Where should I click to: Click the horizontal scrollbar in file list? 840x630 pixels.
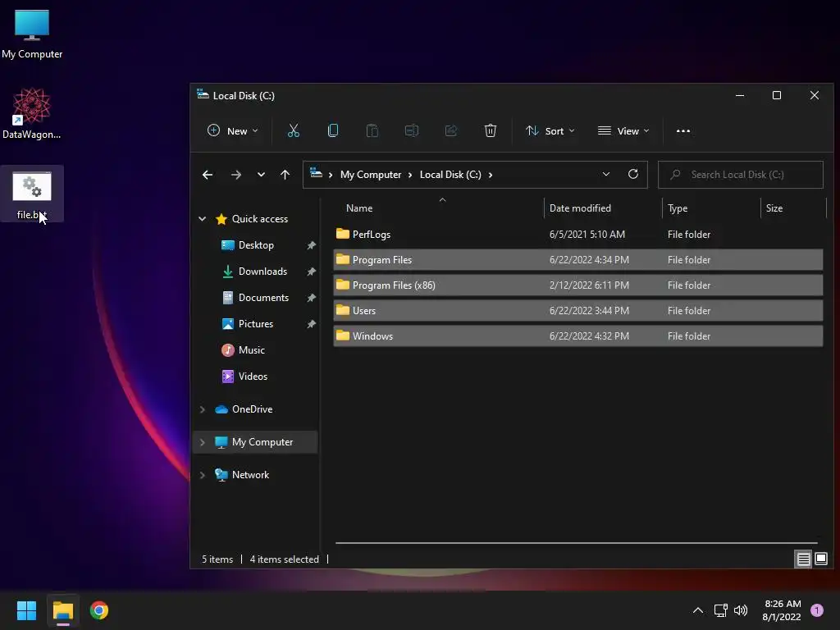[577, 543]
